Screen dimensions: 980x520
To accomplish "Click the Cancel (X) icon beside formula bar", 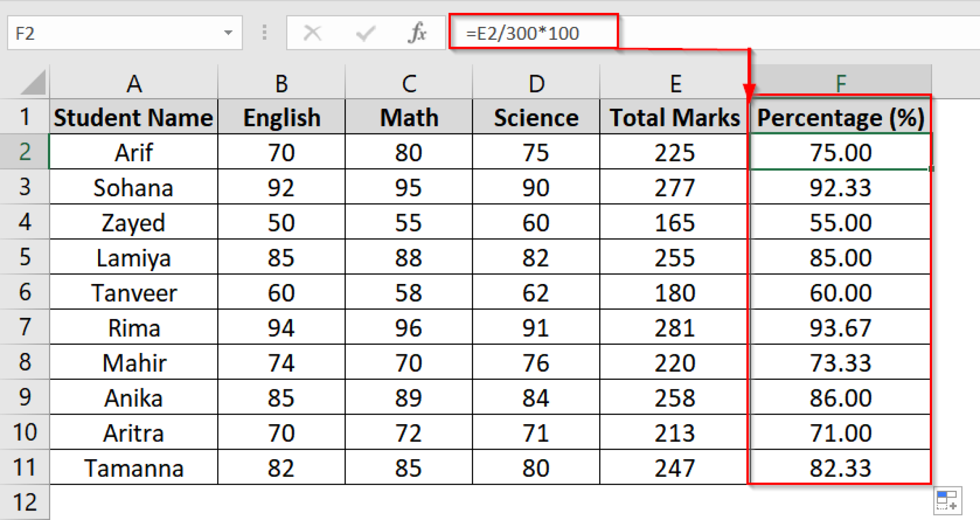I will (x=313, y=33).
